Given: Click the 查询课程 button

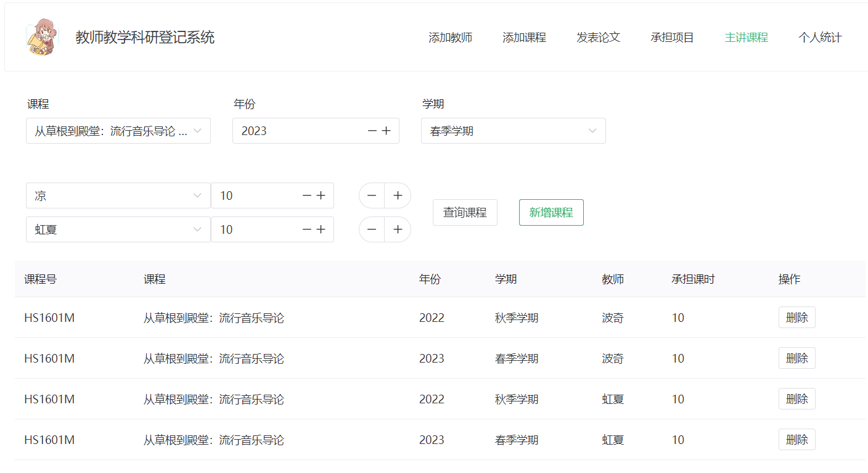Looking at the screenshot, I should click(465, 212).
